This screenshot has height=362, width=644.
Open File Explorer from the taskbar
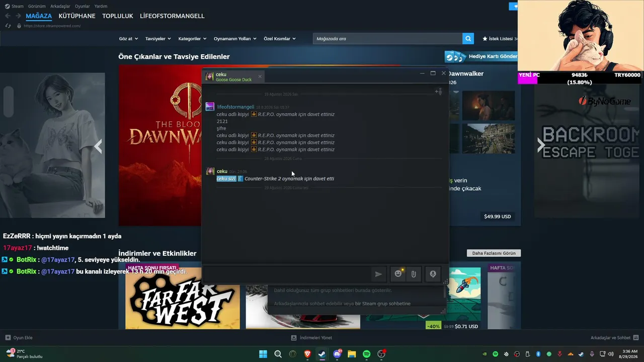tap(352, 354)
